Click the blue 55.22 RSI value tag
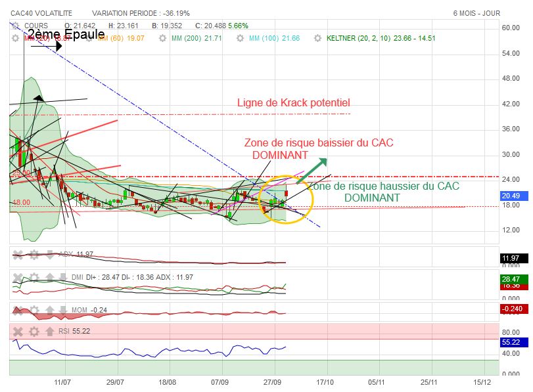Image resolution: width=533 pixels, height=392 pixels. [515, 342]
